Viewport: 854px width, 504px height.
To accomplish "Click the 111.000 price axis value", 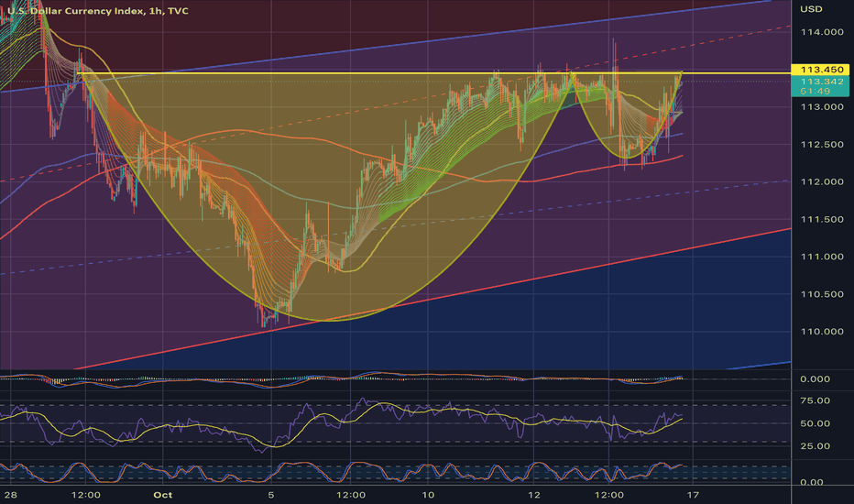I will pos(822,257).
